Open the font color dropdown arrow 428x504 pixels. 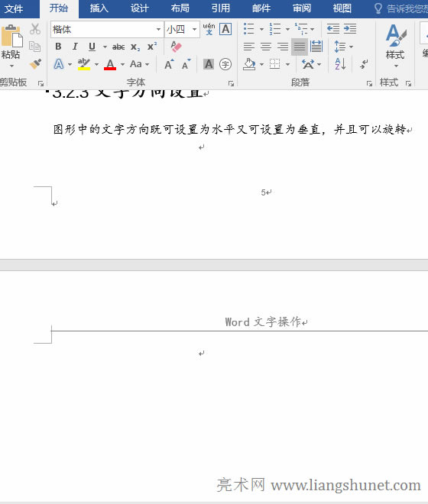click(122, 65)
